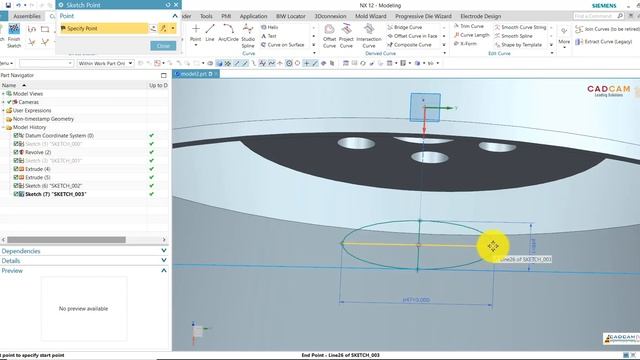Toggle the Cameras visibility checkmark
640x360 pixels.
9,102
